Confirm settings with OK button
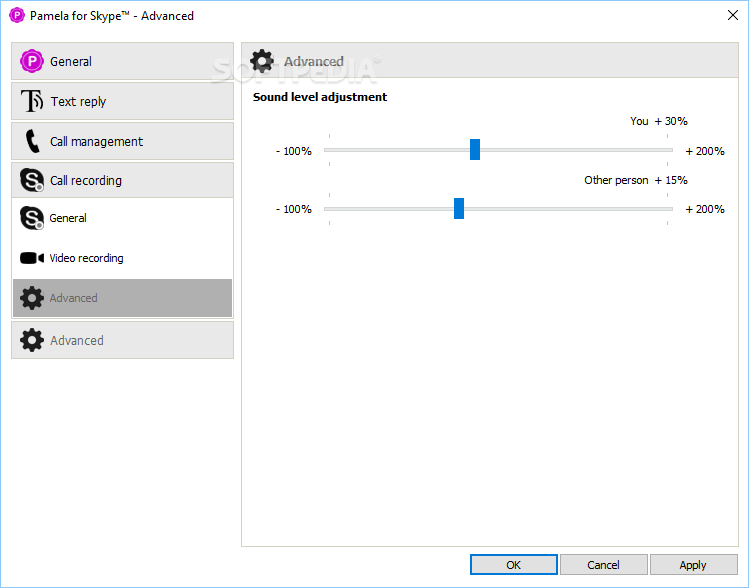 514,565
